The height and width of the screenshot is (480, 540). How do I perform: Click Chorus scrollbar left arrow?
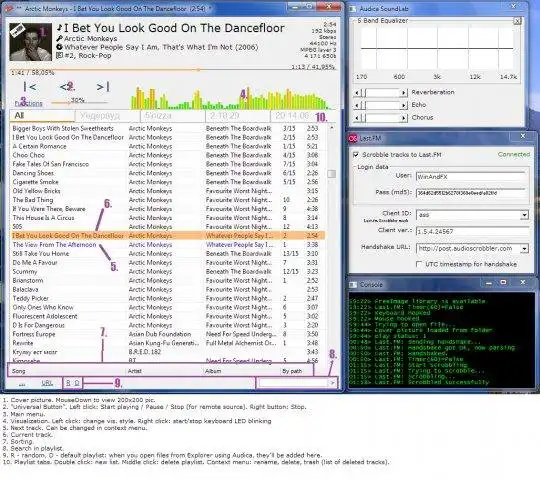(x=357, y=118)
